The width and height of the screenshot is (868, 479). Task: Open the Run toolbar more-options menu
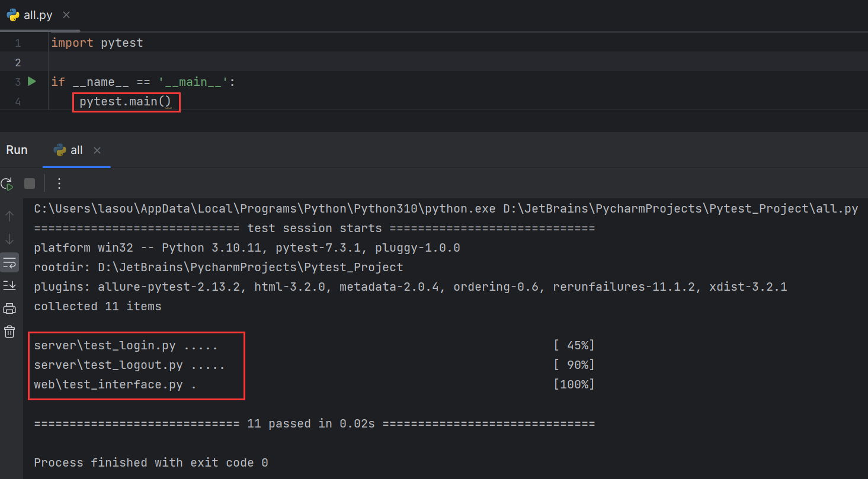(59, 184)
